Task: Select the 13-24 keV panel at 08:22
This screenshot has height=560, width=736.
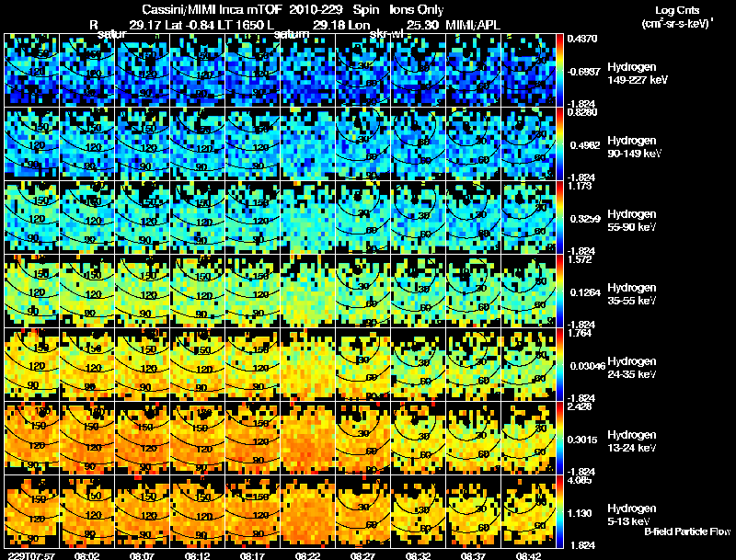Action: pyautogui.click(x=308, y=439)
